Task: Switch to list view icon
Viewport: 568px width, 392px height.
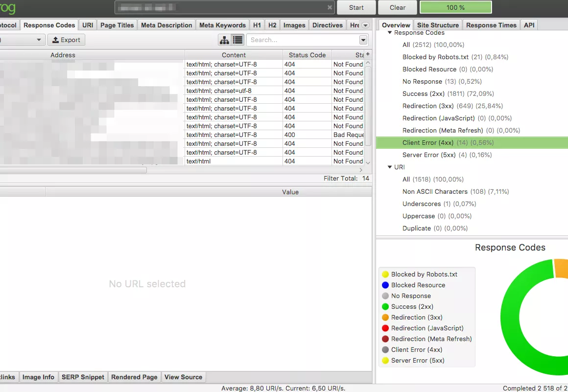Action: click(237, 40)
